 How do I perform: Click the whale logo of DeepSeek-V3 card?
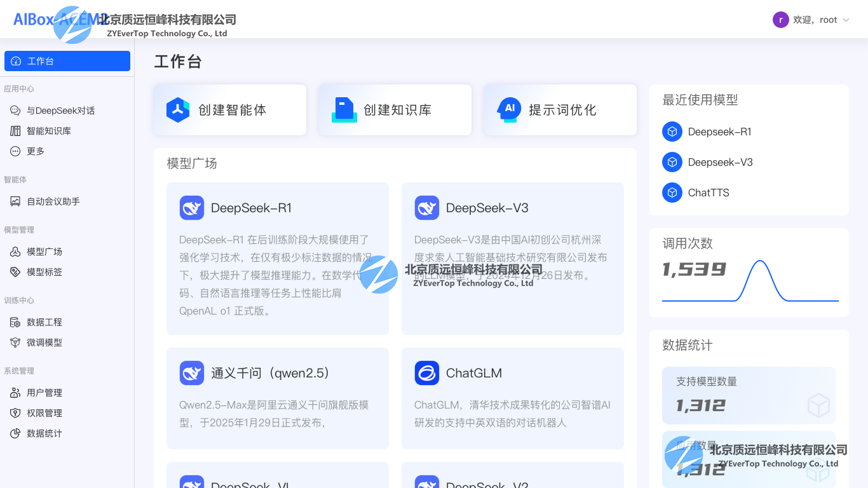coord(427,208)
